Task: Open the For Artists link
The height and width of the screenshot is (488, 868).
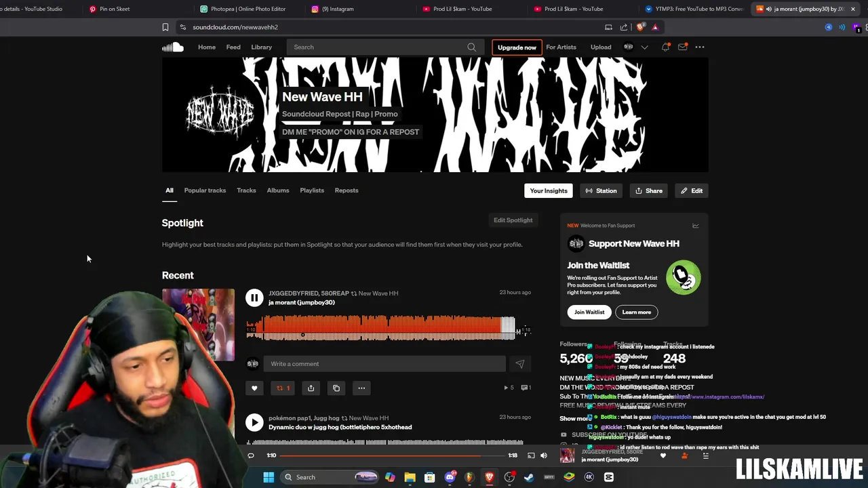Action: click(561, 47)
